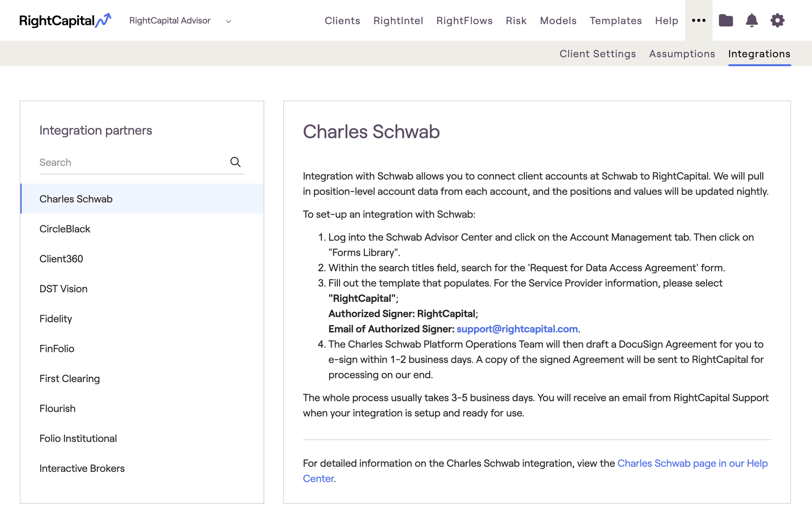This screenshot has width=812, height=524.
Task: Open RightFlows in the top navigation
Action: [464, 21]
